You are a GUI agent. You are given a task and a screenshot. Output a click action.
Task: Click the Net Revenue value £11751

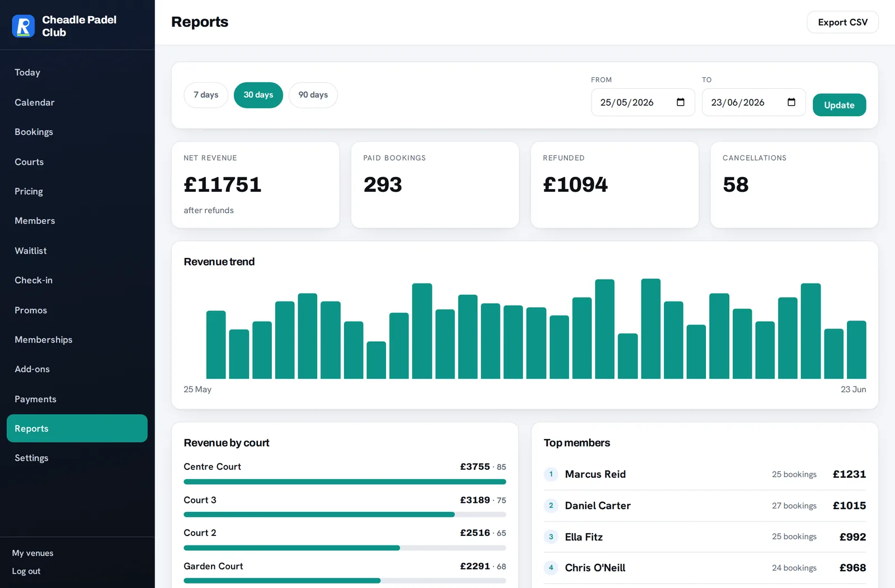223,185
